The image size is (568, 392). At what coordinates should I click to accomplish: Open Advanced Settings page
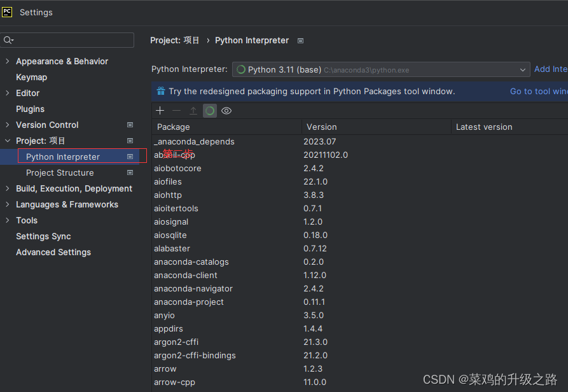point(53,252)
